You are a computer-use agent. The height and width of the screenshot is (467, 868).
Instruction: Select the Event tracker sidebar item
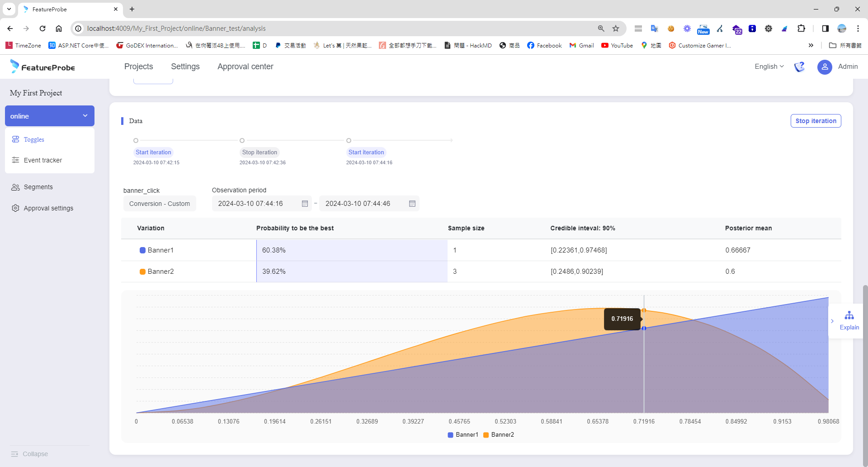[42, 160]
